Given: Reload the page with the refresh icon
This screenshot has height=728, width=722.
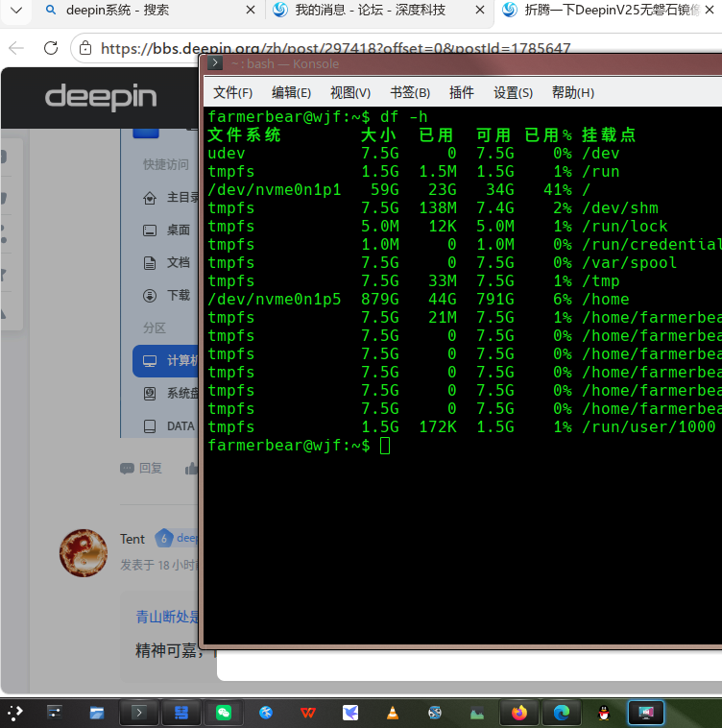Looking at the screenshot, I should tap(51, 48).
